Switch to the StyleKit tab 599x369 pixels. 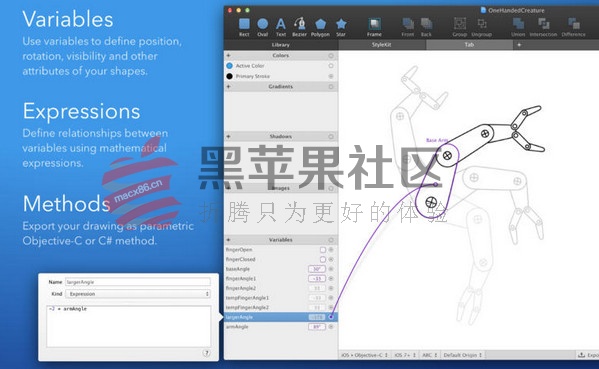pyautogui.click(x=382, y=45)
